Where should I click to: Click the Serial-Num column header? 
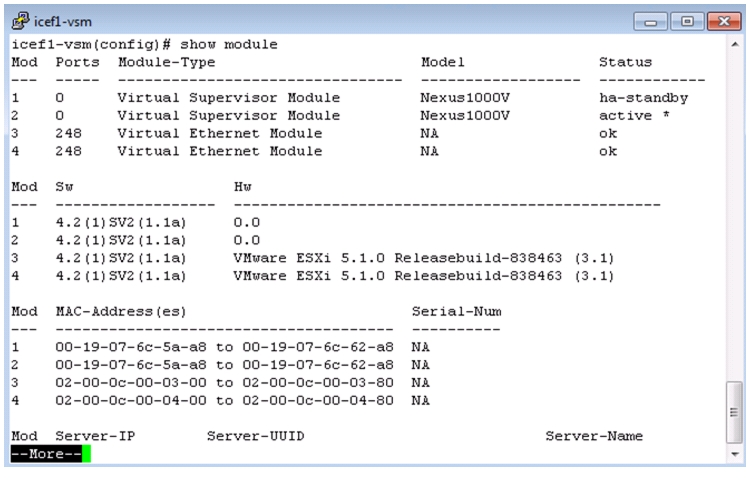(457, 312)
